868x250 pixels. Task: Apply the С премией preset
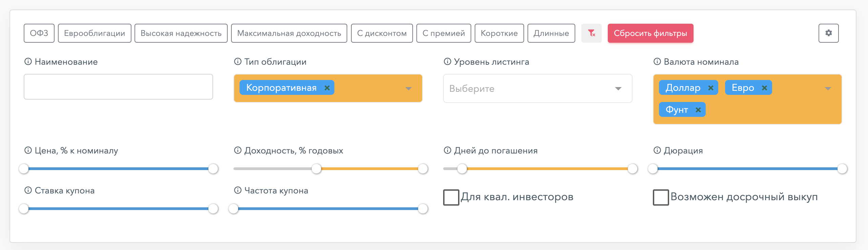pos(443,33)
